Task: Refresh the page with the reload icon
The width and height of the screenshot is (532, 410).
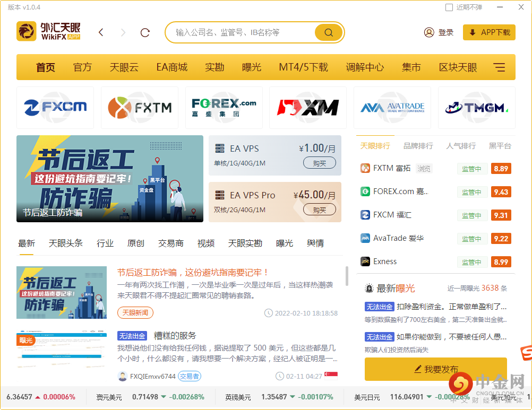Action: [145, 32]
